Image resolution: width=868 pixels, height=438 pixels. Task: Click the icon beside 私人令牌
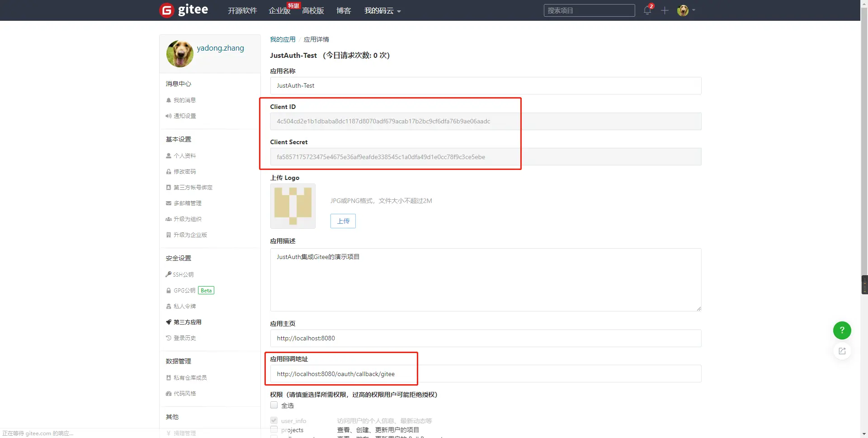pyautogui.click(x=169, y=306)
